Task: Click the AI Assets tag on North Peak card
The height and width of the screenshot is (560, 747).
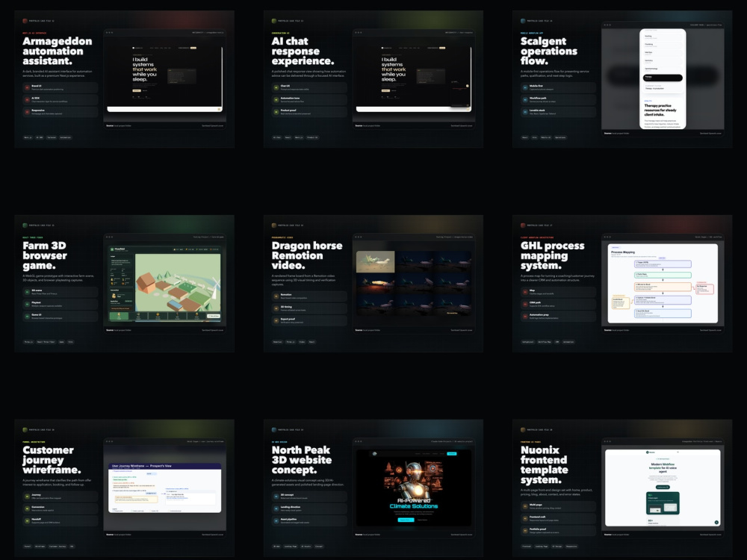Action: pyautogui.click(x=306, y=547)
